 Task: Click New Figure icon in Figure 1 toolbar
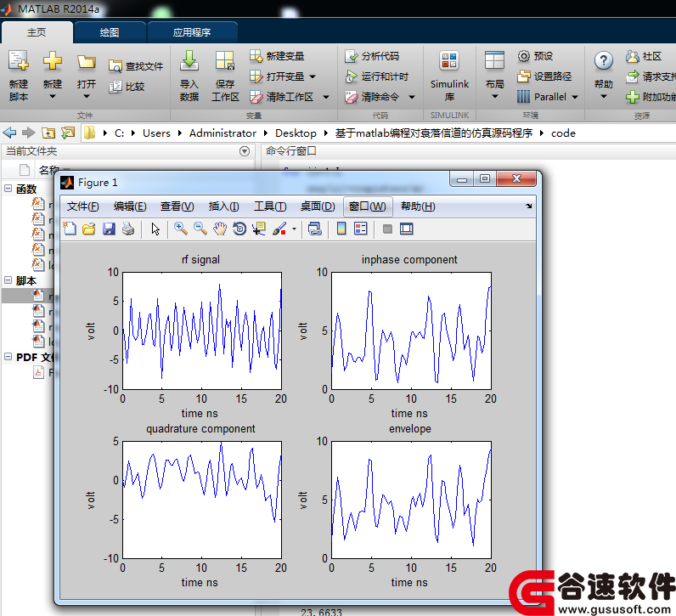click(70, 229)
